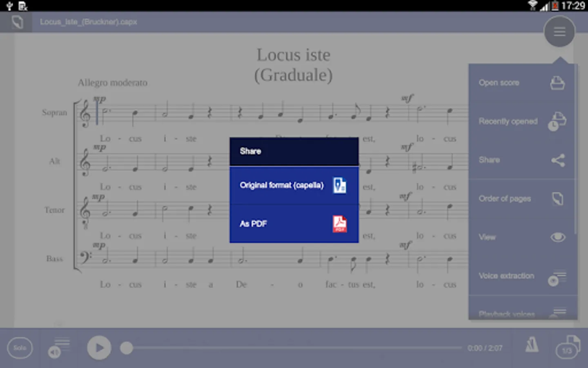The image size is (588, 368).
Task: Click the 17:29 clock
Action: (573, 6)
